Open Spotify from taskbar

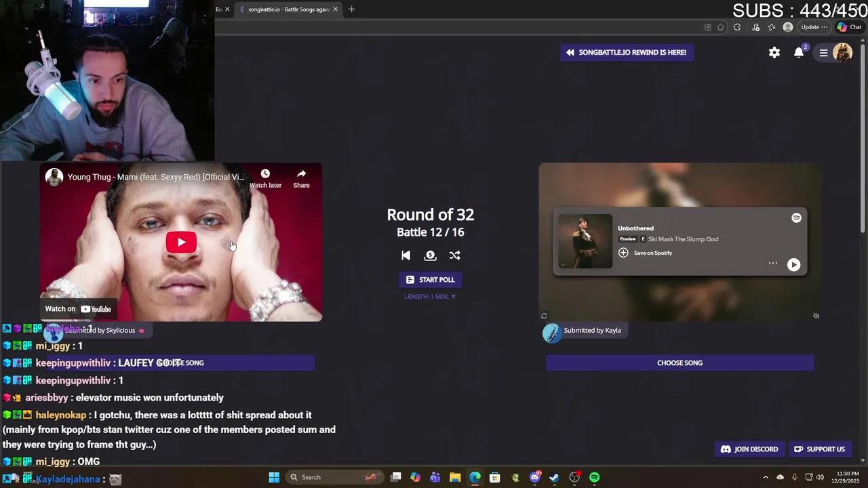[594, 477]
